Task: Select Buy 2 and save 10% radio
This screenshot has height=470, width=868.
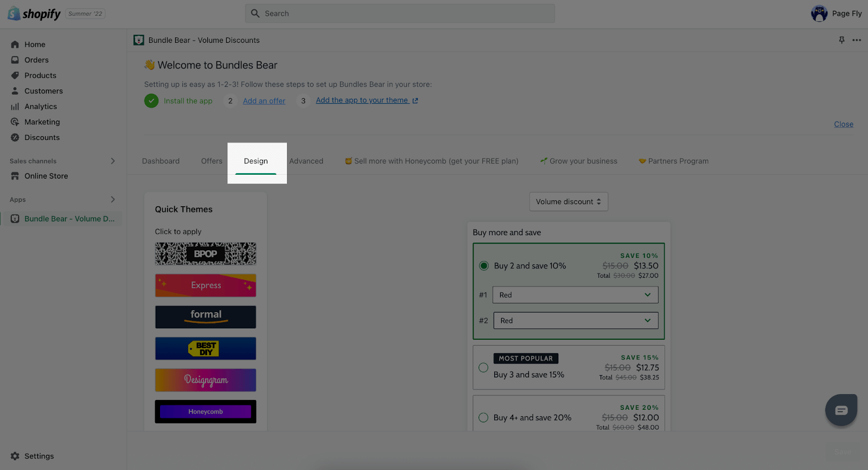Action: click(x=484, y=266)
